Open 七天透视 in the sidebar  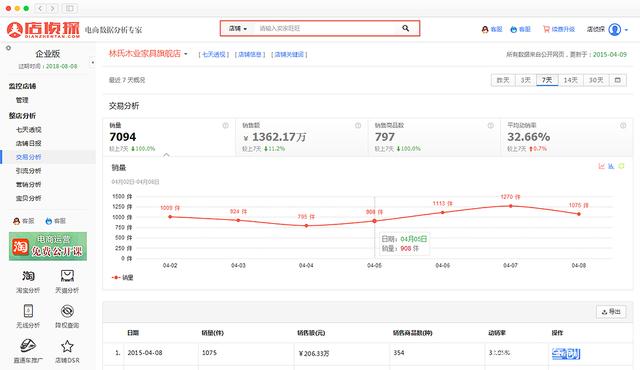pyautogui.click(x=29, y=130)
